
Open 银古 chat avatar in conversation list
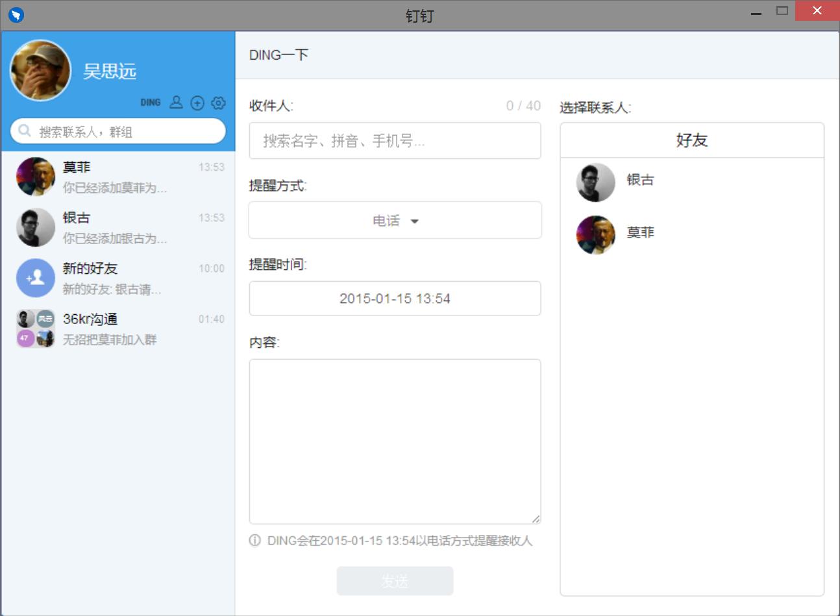[x=36, y=227]
